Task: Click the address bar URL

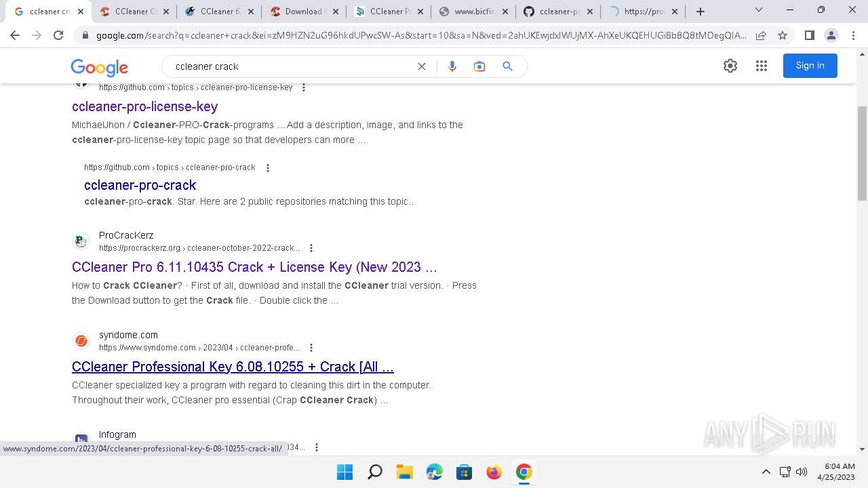Action: click(420, 35)
